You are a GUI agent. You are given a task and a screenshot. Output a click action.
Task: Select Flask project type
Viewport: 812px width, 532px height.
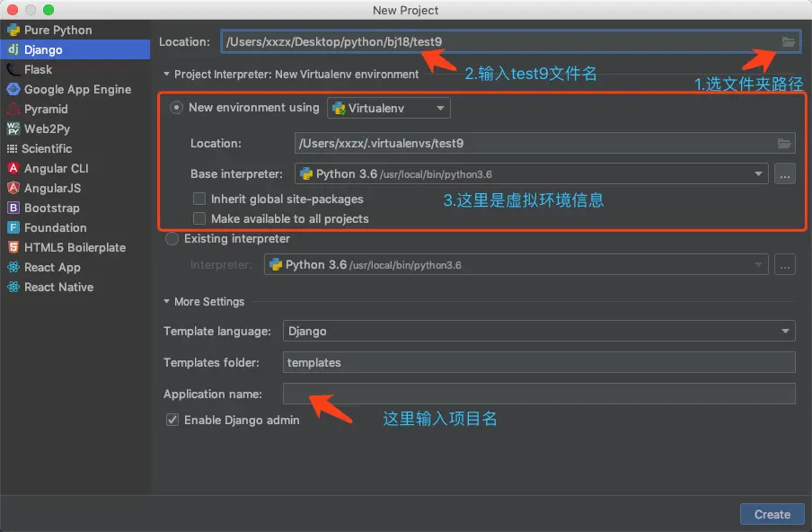tap(75, 69)
